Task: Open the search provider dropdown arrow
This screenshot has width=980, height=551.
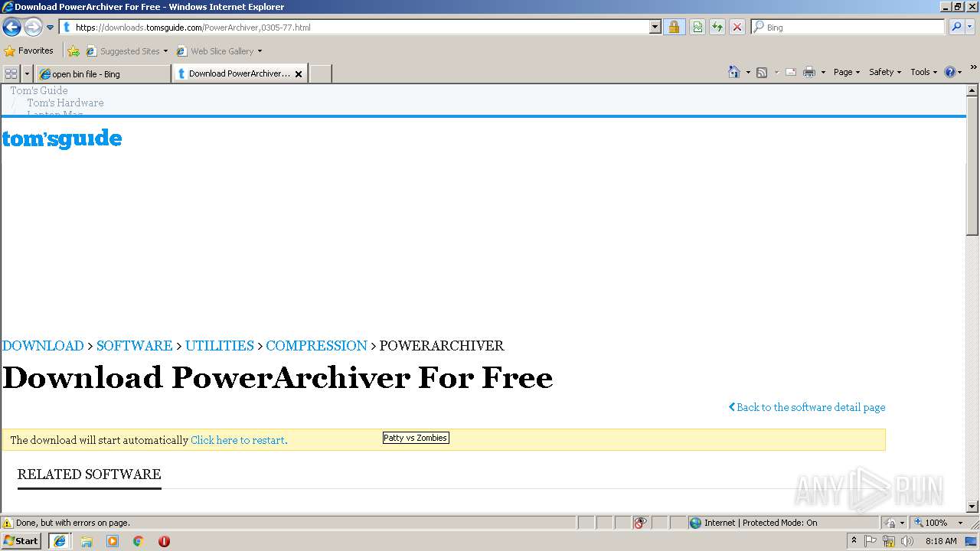Action: point(970,28)
